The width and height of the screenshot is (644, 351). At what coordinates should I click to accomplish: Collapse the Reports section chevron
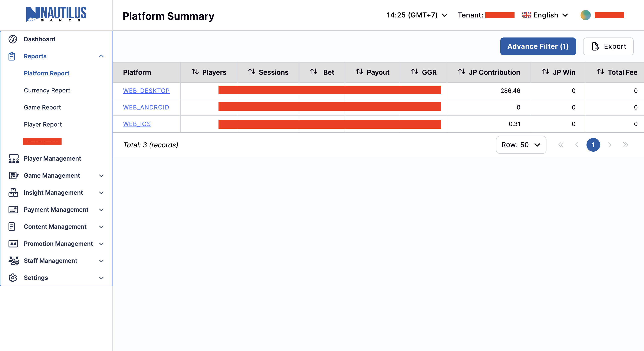pos(102,56)
